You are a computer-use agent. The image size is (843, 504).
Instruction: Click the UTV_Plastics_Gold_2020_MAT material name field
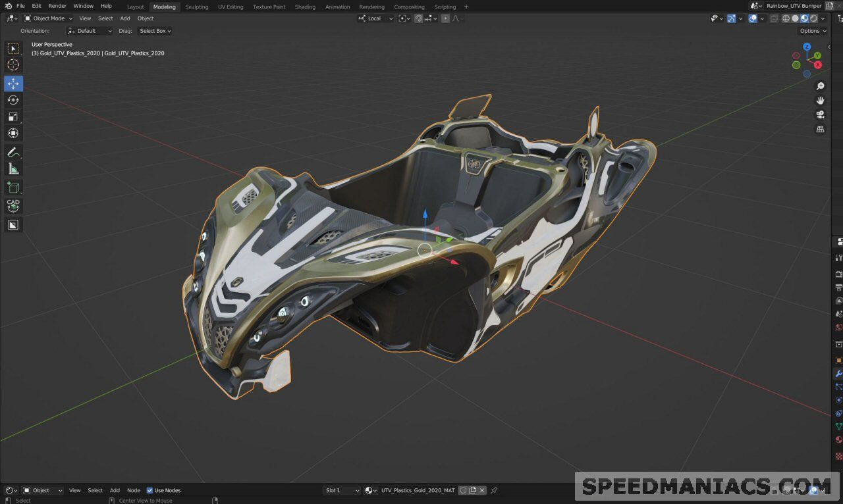tap(418, 490)
